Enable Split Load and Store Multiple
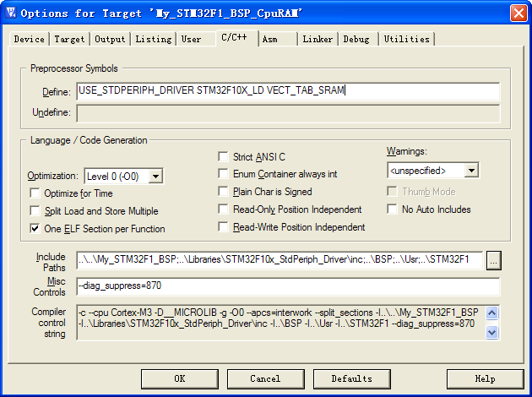532x397 pixels. pos(35,210)
